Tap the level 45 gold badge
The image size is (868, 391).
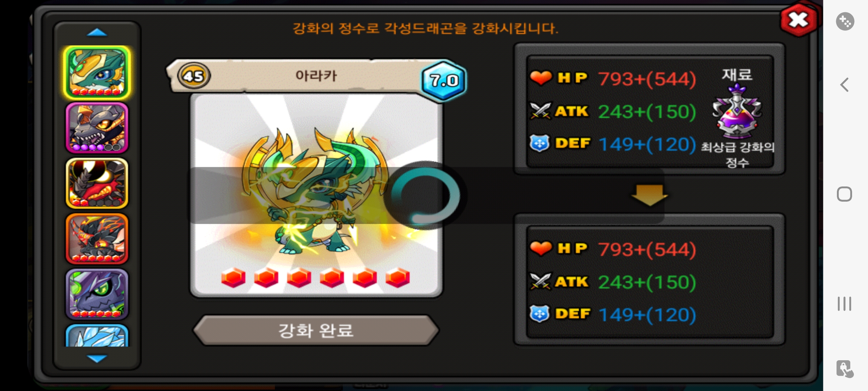point(194,76)
